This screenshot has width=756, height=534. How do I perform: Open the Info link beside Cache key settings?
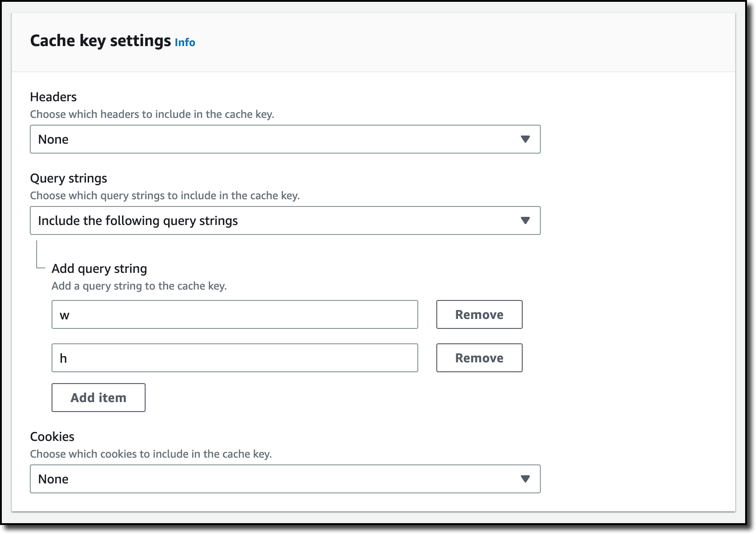click(185, 42)
